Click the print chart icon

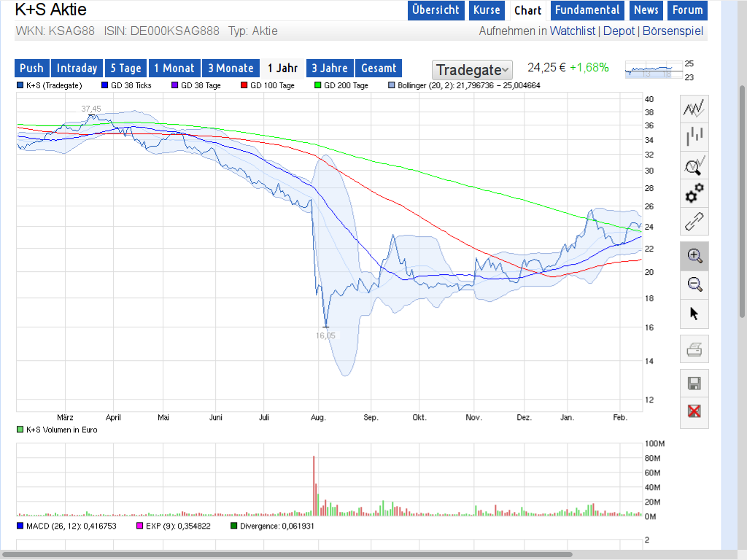coord(694,349)
